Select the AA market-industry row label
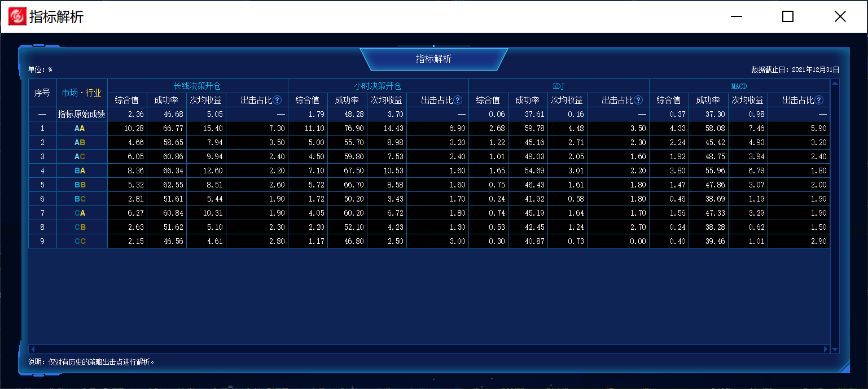Viewport: 868px width, 389px height. tap(80, 128)
